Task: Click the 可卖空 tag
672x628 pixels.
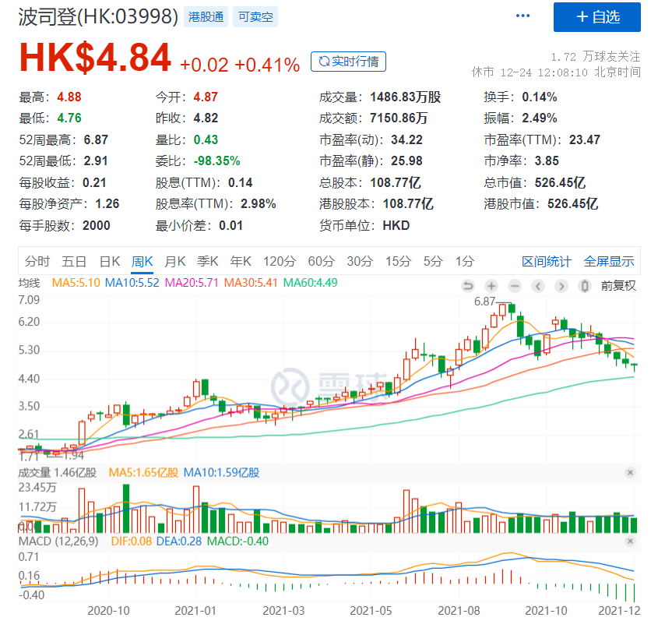Action: pos(255,17)
